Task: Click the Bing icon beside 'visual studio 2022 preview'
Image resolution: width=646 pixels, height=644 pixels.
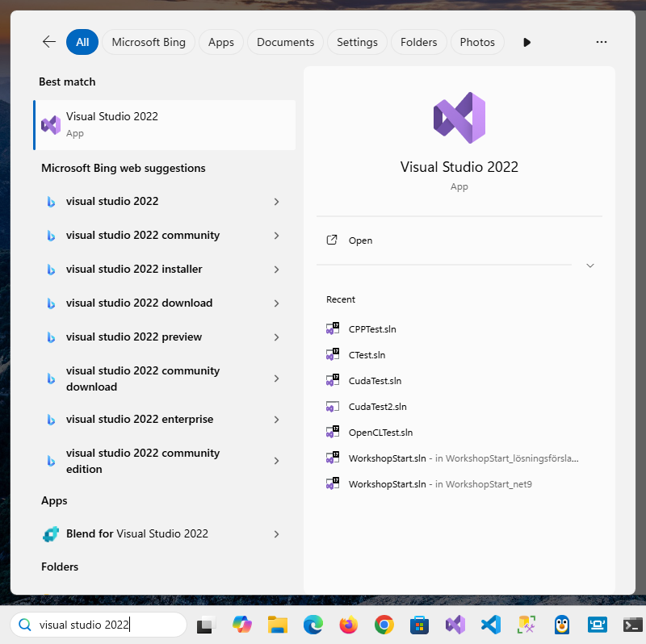Action: coord(51,337)
